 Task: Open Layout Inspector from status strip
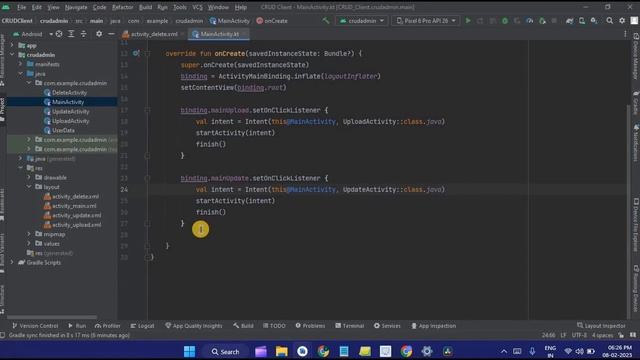[x=601, y=326]
